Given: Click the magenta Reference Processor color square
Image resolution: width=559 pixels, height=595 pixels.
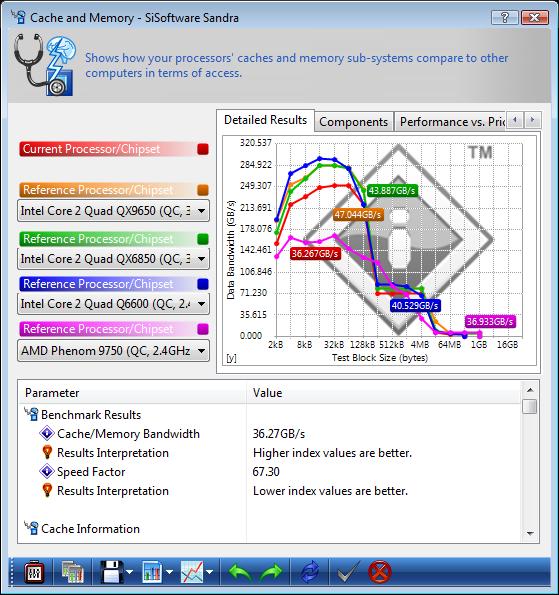Looking at the screenshot, I should click(x=203, y=329).
